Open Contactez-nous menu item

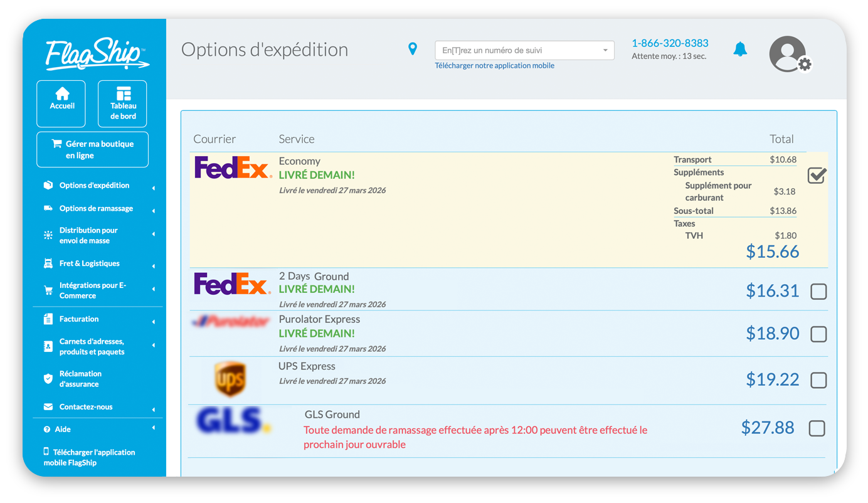click(86, 406)
